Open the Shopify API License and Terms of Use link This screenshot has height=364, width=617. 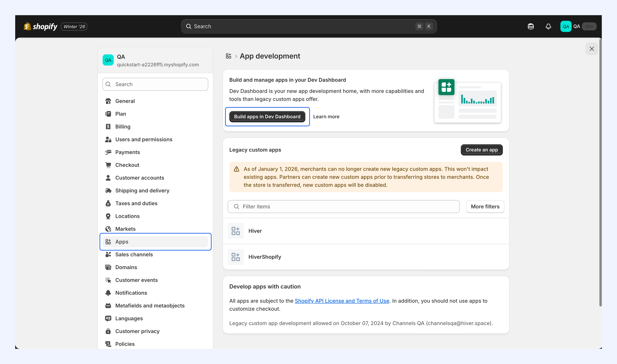point(342,301)
